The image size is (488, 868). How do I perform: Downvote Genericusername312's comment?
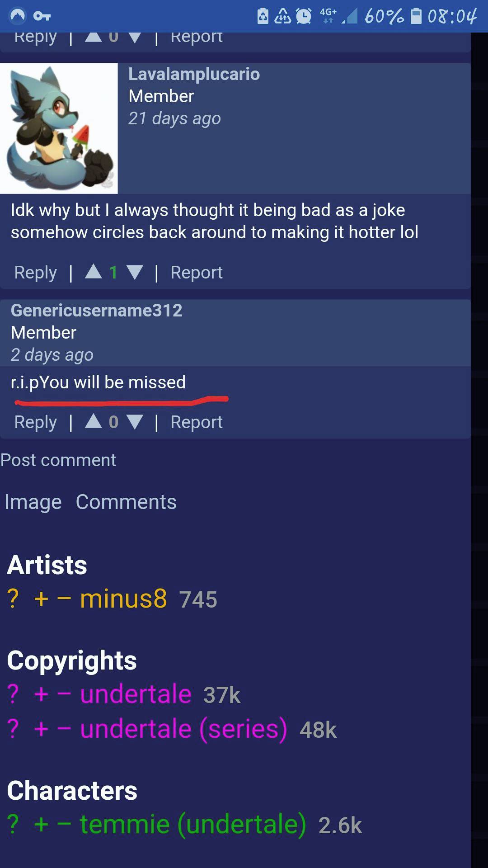(x=135, y=422)
